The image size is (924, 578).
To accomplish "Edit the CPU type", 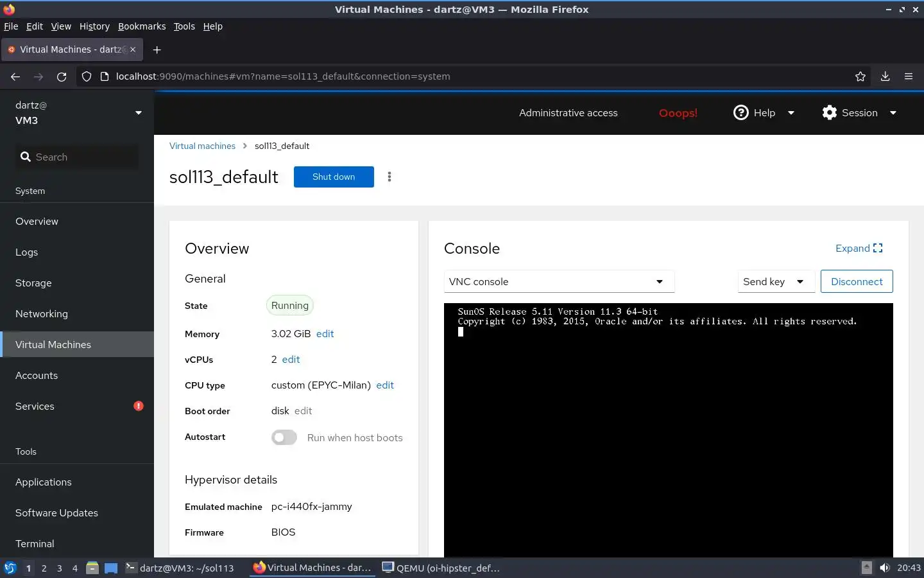I will pyautogui.click(x=385, y=385).
